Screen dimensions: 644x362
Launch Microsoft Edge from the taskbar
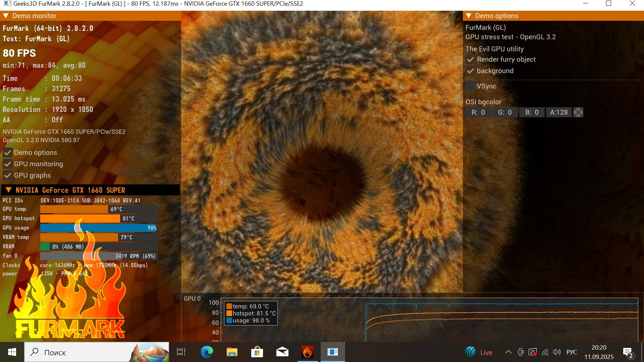[x=207, y=352]
